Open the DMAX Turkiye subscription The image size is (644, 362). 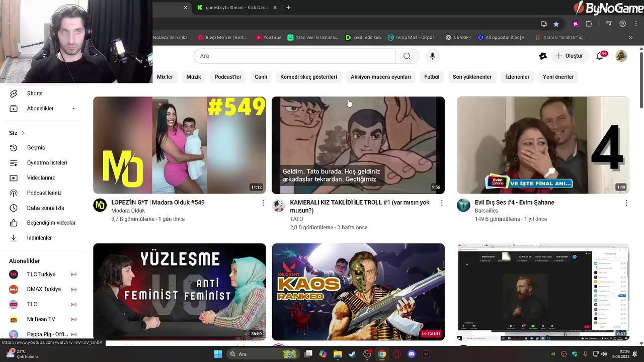click(x=43, y=289)
